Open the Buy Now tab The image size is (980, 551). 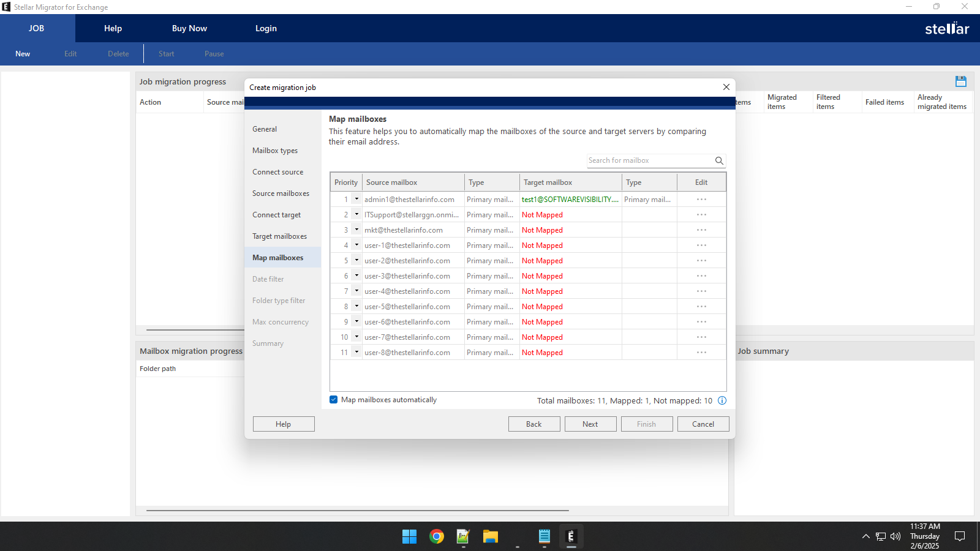pyautogui.click(x=189, y=28)
